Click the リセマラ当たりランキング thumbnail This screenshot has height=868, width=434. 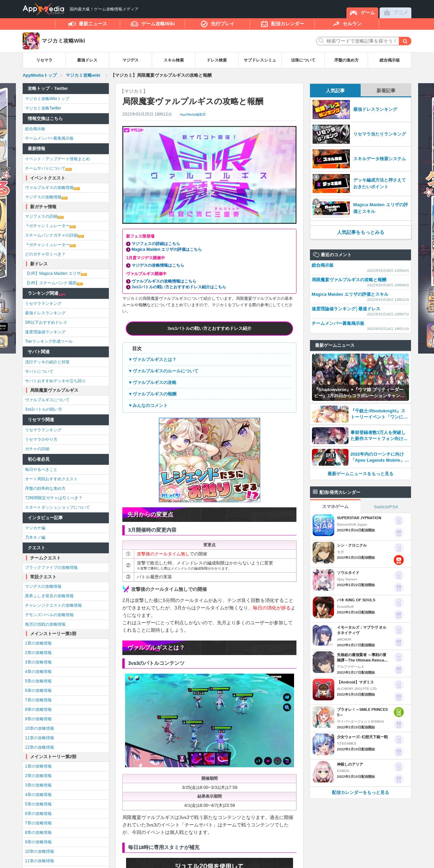331,134
